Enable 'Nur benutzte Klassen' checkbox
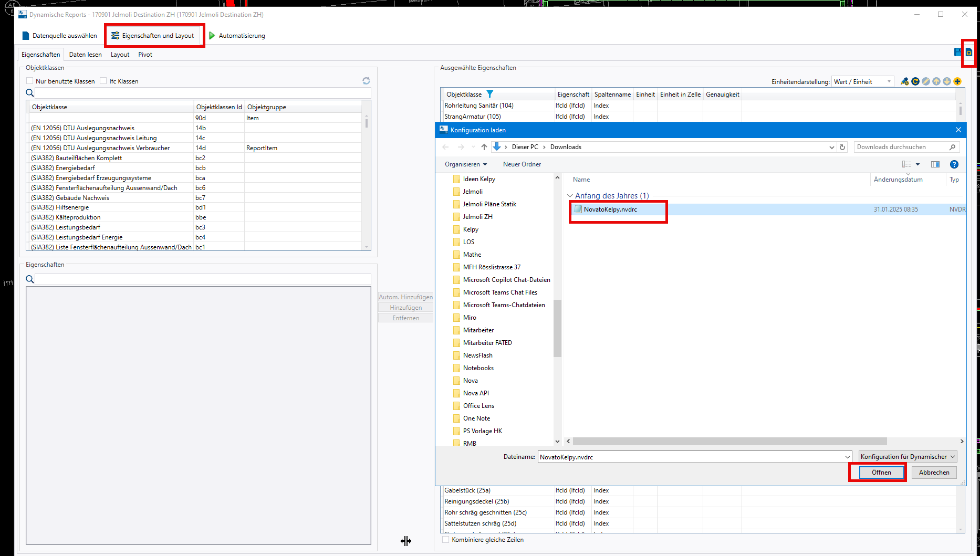This screenshot has height=556, width=980. tap(30, 81)
